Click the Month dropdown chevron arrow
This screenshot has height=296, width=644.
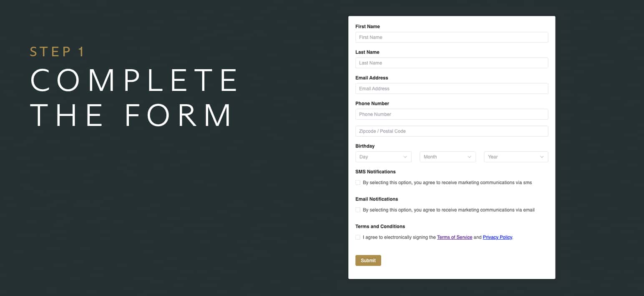tap(469, 157)
